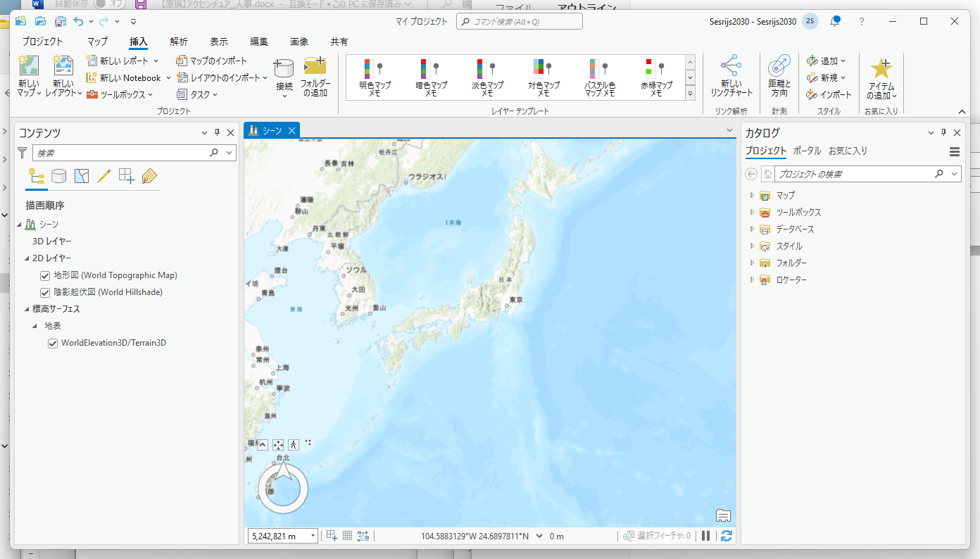Click the Add Folder (フォルダーの追加) icon
Image resolution: width=980 pixels, height=559 pixels.
point(315,66)
